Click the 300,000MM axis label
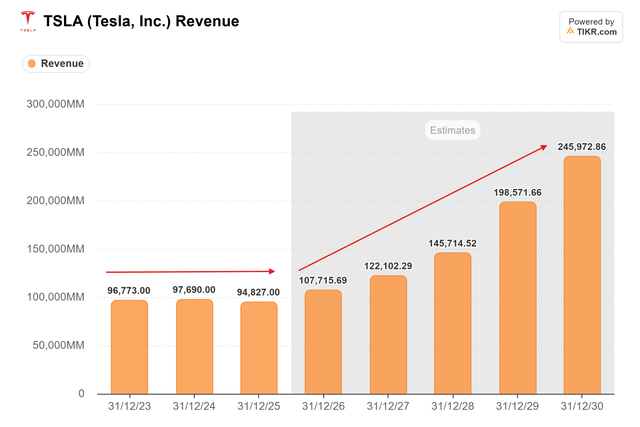The height and width of the screenshot is (427, 640). 56,104
